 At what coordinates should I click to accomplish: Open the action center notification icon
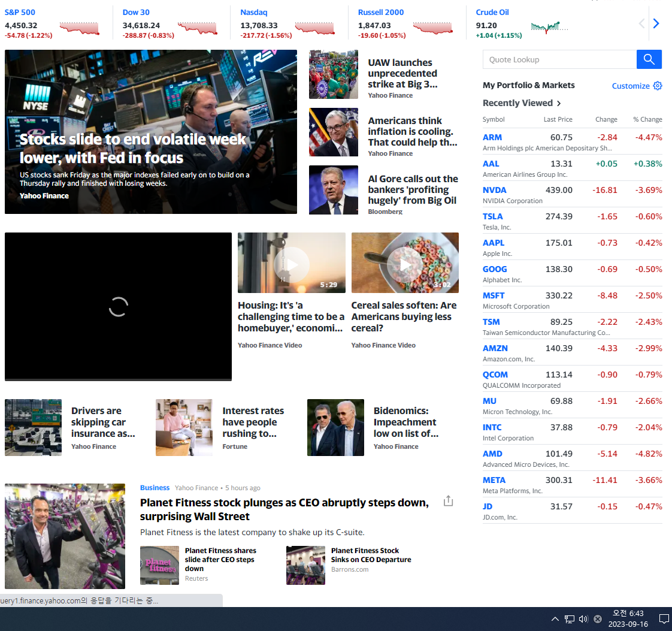click(x=664, y=618)
